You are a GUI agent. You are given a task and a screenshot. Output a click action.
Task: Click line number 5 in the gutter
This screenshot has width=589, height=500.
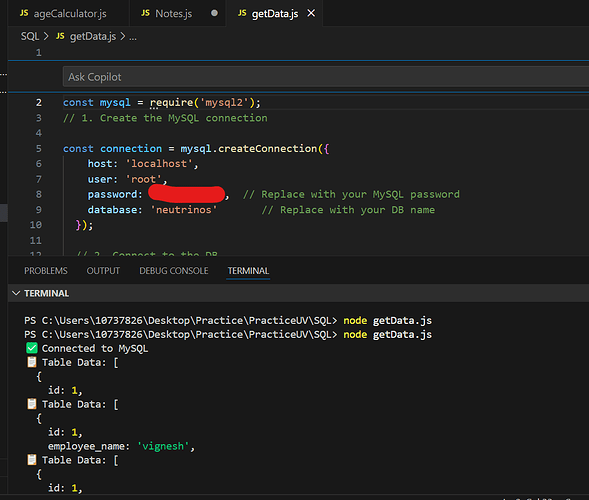point(39,149)
